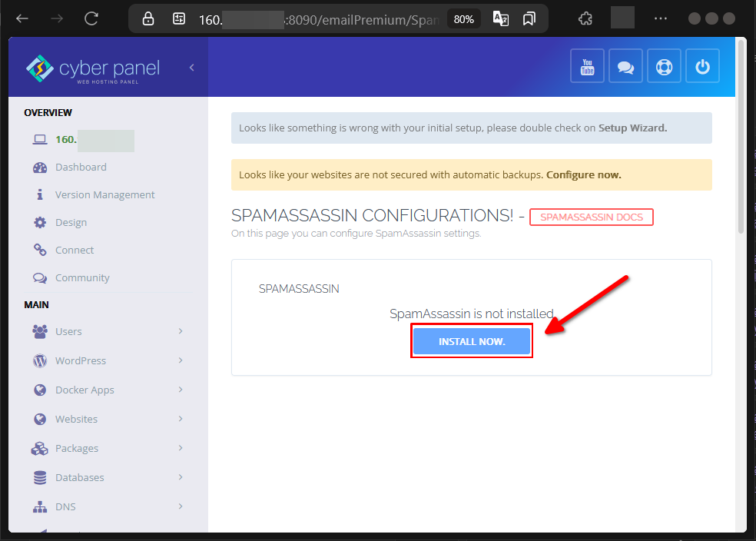Click the Connect link-chain icon

tap(40, 251)
